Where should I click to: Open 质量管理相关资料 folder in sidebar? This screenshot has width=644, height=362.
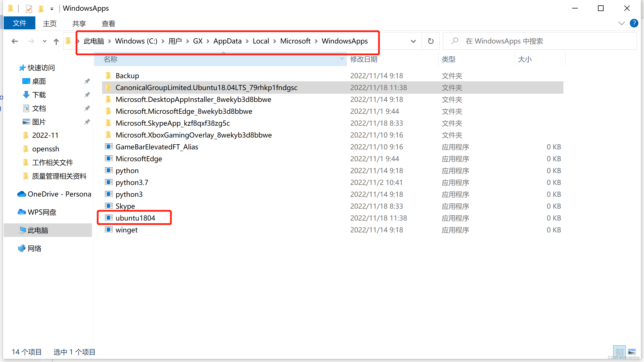click(59, 176)
